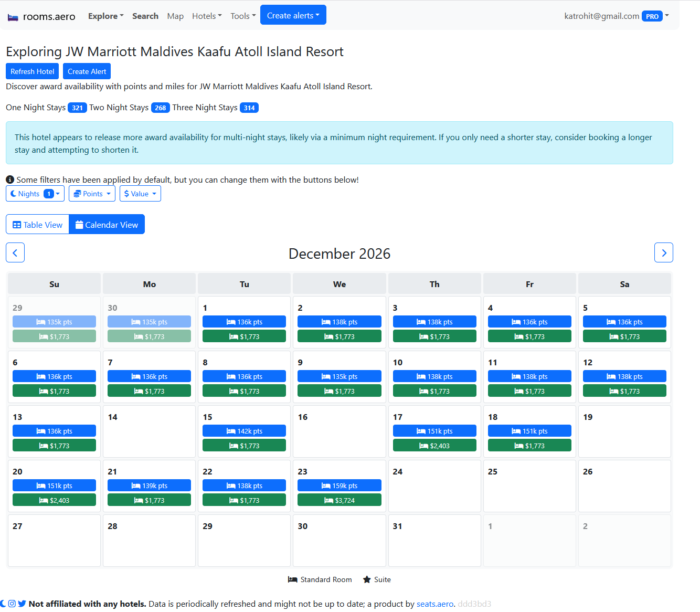Click the empty December 25 calendar cell

[529, 486]
